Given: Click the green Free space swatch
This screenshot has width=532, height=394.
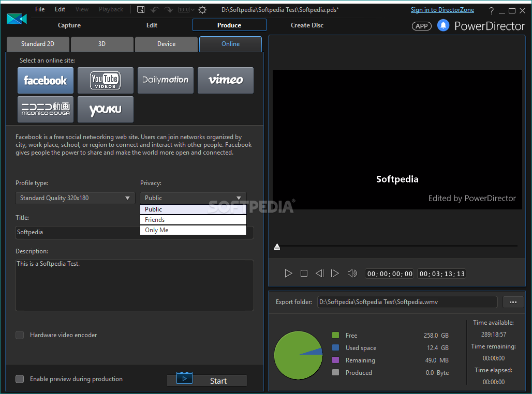Looking at the screenshot, I should [335, 335].
